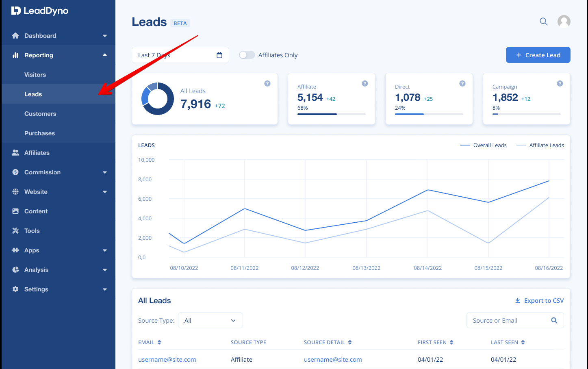This screenshot has width=588, height=369.
Task: Click the Website globe icon
Action: pyautogui.click(x=15, y=192)
